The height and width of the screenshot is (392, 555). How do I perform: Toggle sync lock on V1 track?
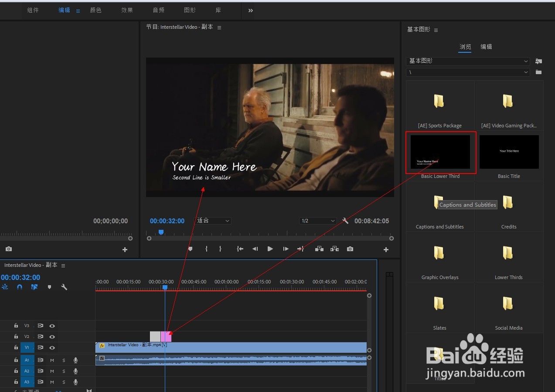[40, 348]
